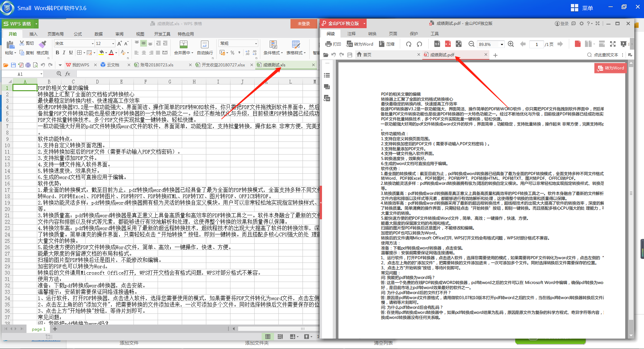Click the increase decimal places icon

point(248,53)
